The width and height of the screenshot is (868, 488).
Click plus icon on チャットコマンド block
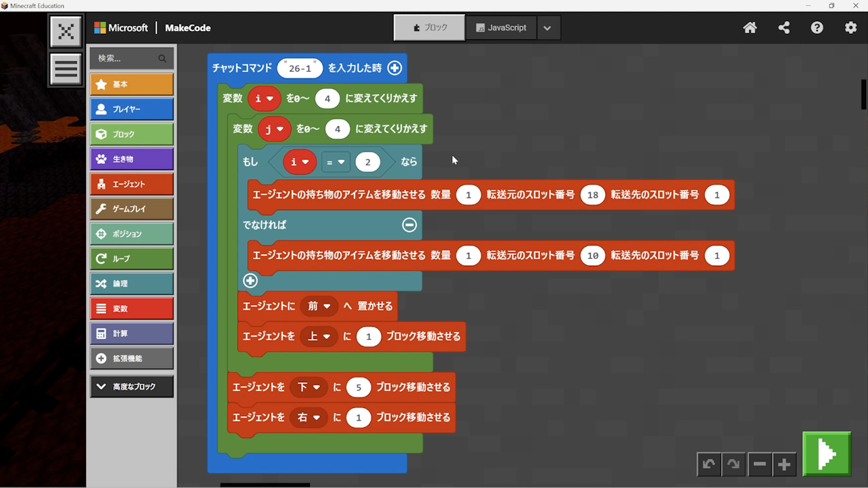(x=395, y=68)
